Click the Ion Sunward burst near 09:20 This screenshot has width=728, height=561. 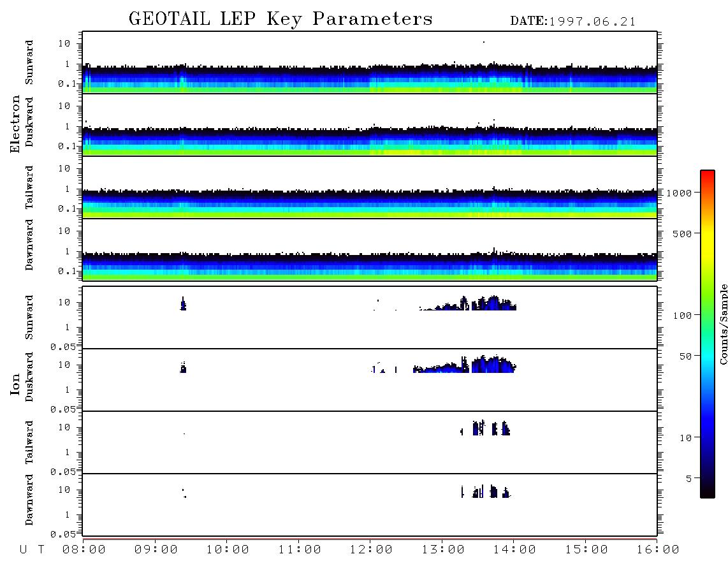coord(183,304)
